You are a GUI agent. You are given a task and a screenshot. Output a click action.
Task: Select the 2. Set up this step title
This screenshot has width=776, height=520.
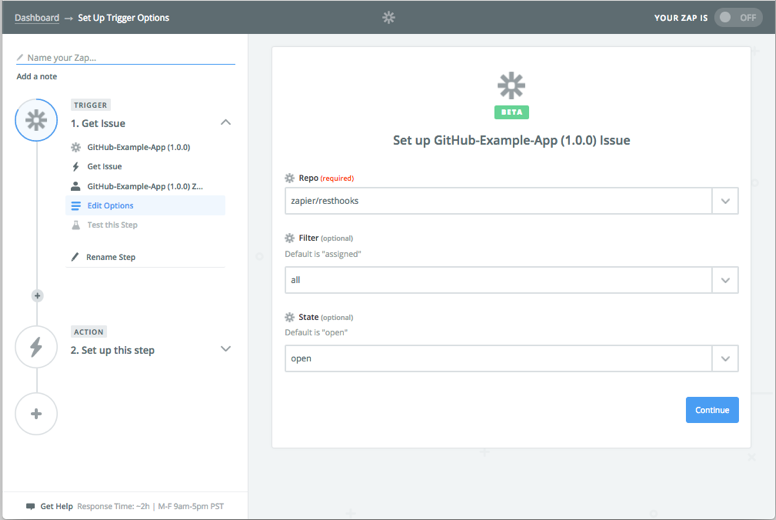112,350
